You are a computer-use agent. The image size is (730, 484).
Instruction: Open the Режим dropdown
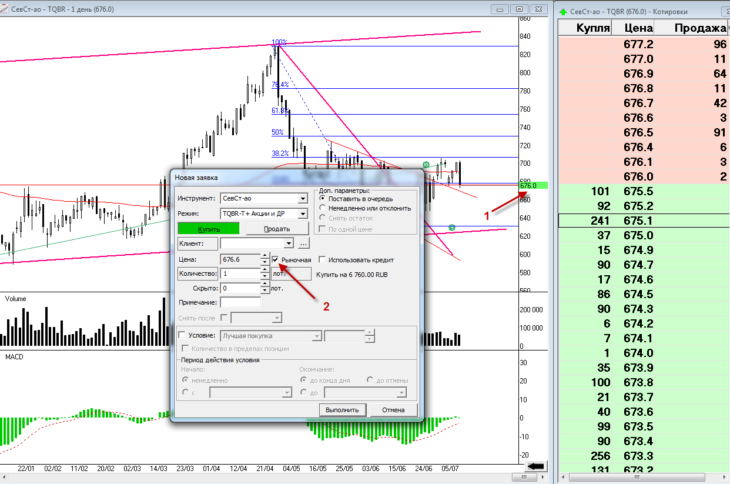303,214
